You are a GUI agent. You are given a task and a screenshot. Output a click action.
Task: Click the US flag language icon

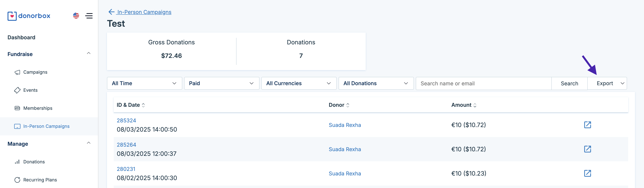76,16
